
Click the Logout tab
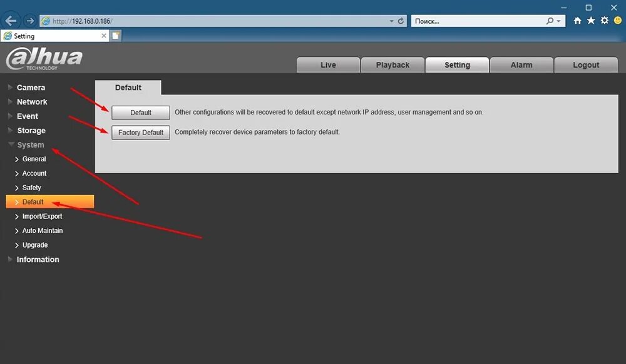pyautogui.click(x=586, y=65)
